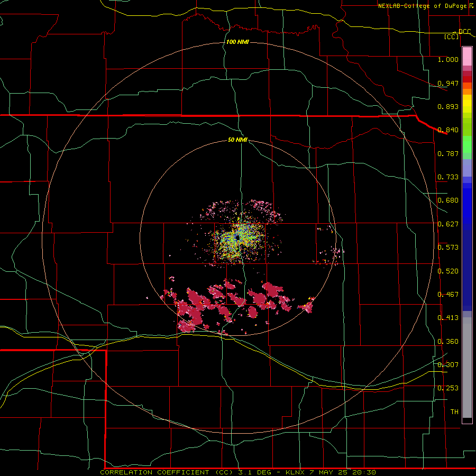Click the dark radar site center point

pyautogui.click(x=237, y=239)
